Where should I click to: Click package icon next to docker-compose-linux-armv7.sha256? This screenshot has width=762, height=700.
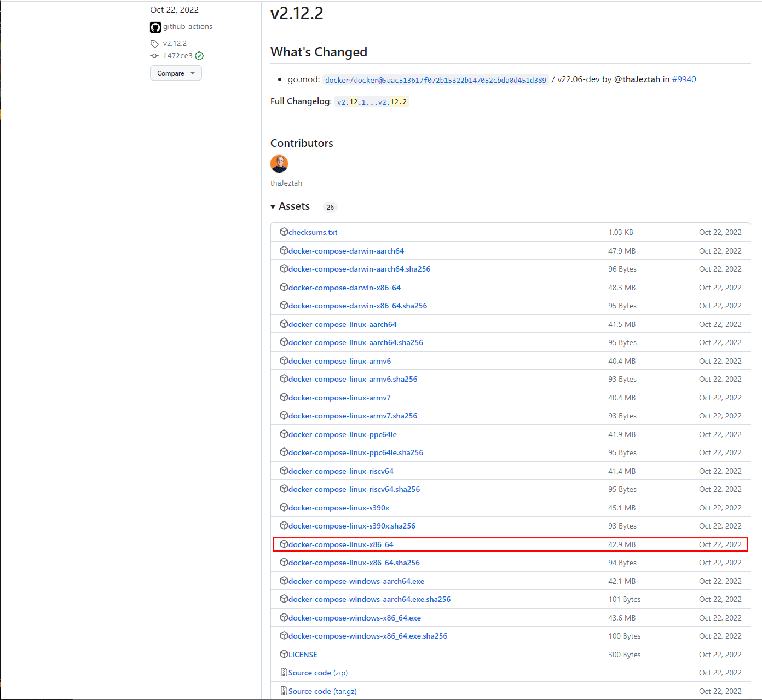pos(284,415)
